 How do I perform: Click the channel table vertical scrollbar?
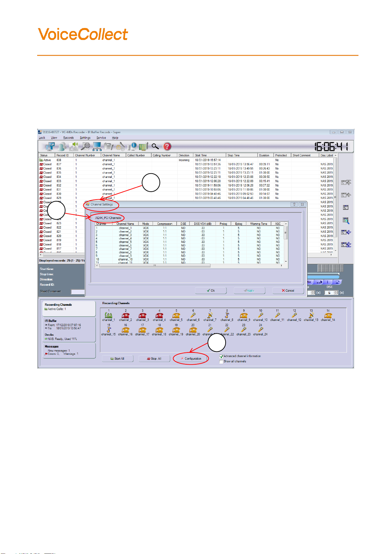[286, 243]
